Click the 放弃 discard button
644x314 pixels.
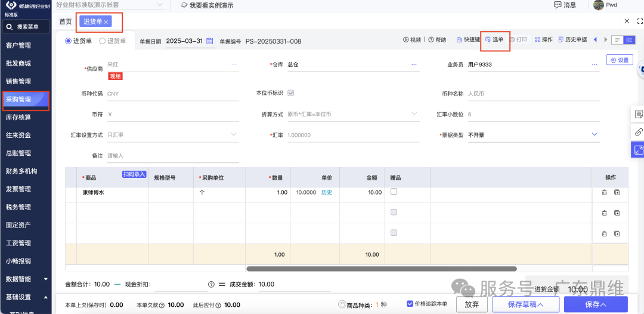click(x=471, y=304)
